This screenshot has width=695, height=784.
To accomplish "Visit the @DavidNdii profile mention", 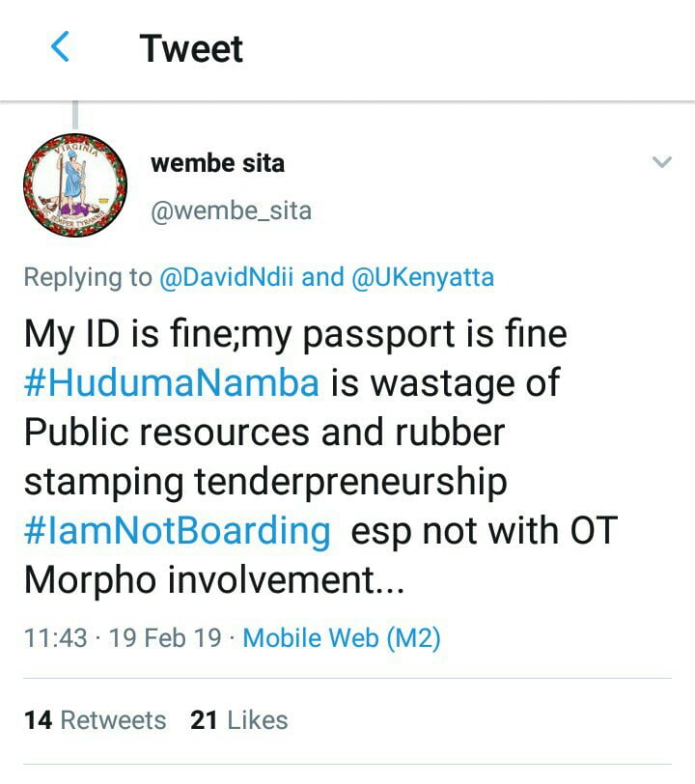I will [x=226, y=278].
